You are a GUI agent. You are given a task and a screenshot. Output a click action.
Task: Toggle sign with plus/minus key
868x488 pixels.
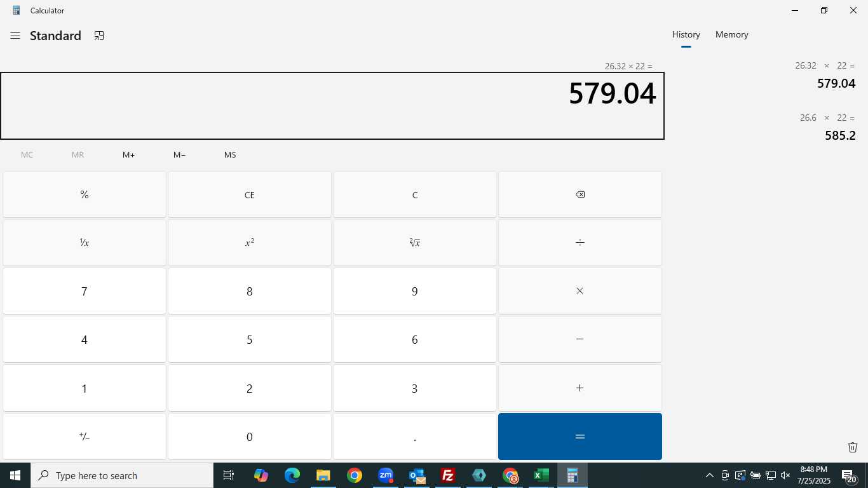[85, 437]
